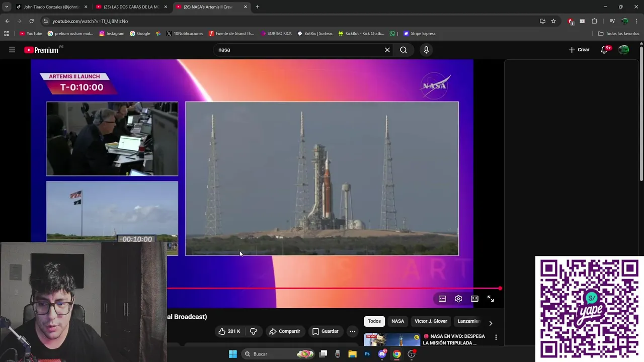View site information icon in address bar

(x=46, y=21)
